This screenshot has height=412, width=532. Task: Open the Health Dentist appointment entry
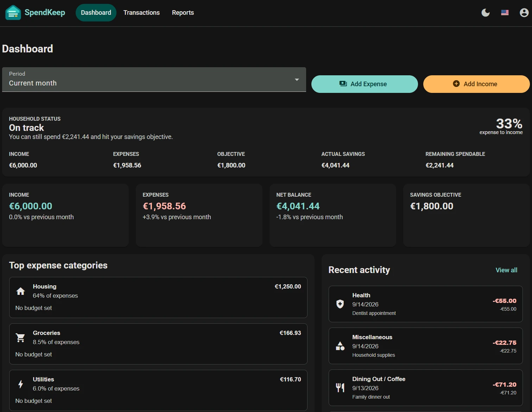[x=426, y=304]
